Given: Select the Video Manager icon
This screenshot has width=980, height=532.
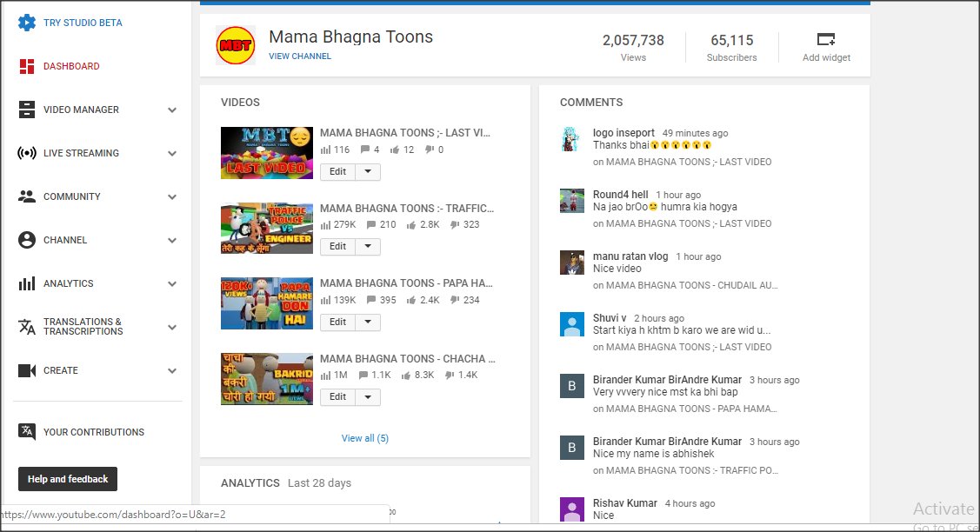Looking at the screenshot, I should coord(27,110).
